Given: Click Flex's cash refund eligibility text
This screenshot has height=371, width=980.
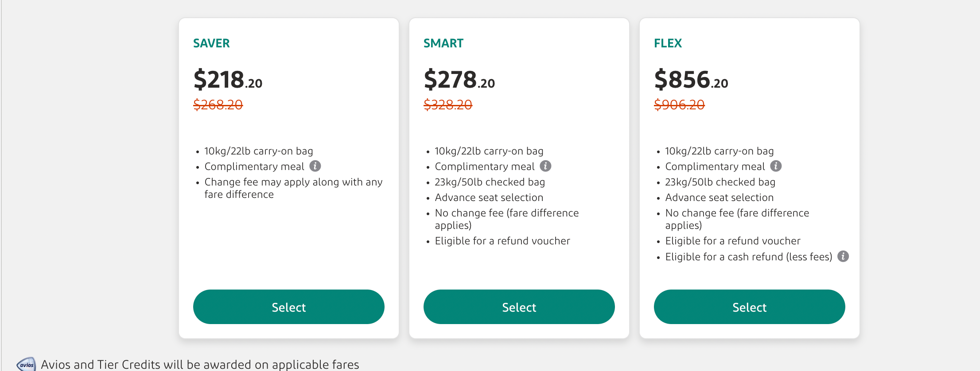Looking at the screenshot, I should (x=748, y=257).
